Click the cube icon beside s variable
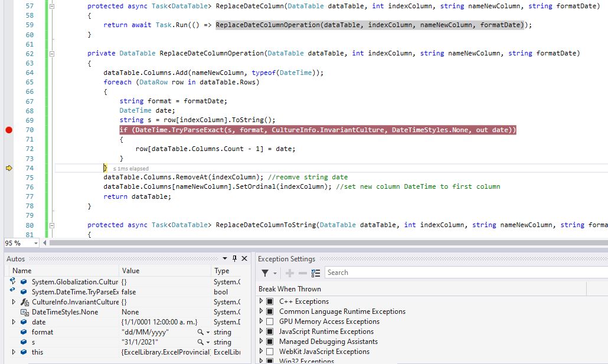 (x=24, y=342)
